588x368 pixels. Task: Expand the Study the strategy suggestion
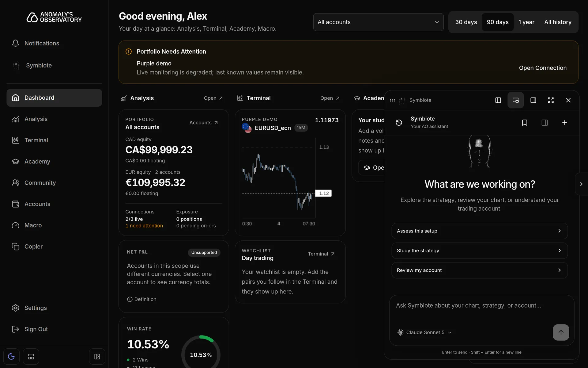[x=480, y=251]
